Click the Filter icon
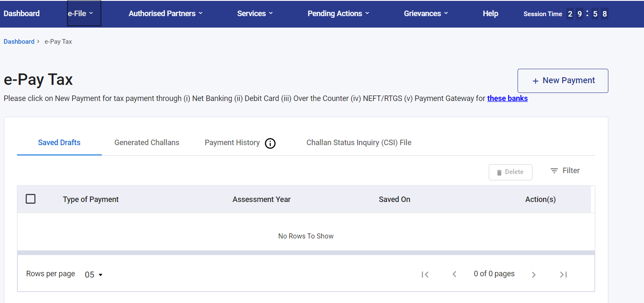 pos(554,171)
